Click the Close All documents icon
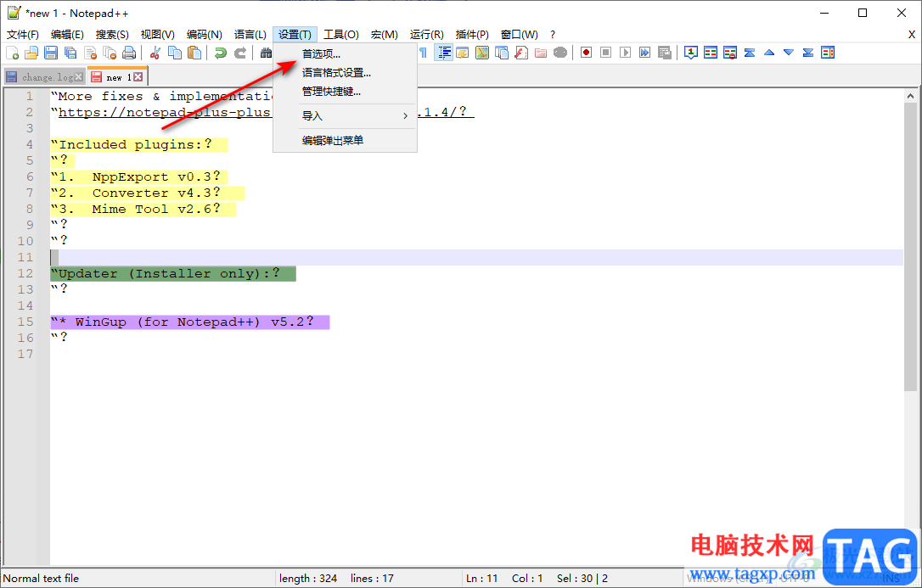922x588 pixels. point(110,53)
